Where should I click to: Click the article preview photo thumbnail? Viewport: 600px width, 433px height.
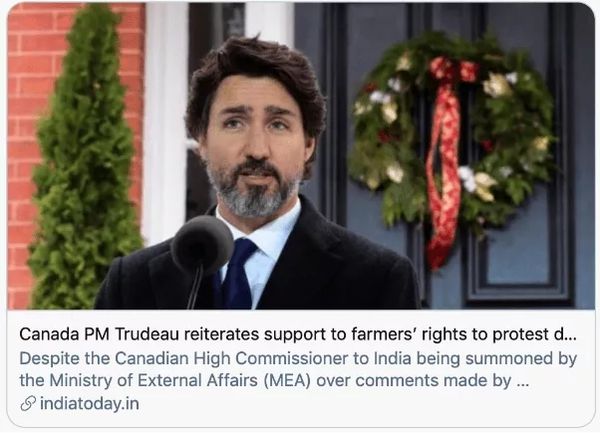(301, 156)
